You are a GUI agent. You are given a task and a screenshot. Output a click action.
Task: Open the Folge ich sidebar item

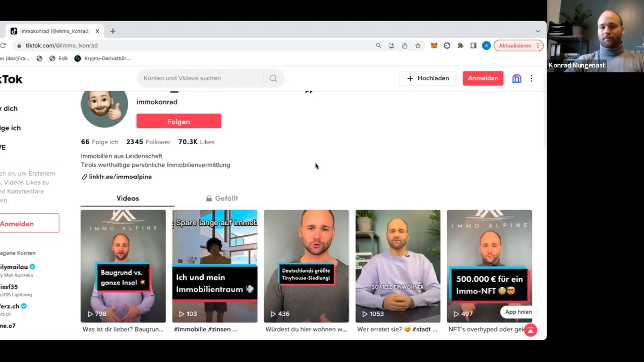(11, 128)
